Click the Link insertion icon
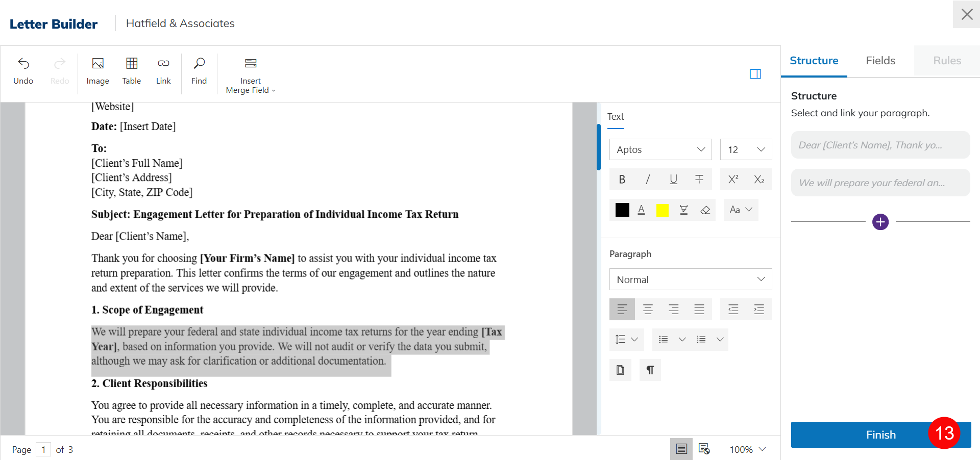 coord(163,70)
